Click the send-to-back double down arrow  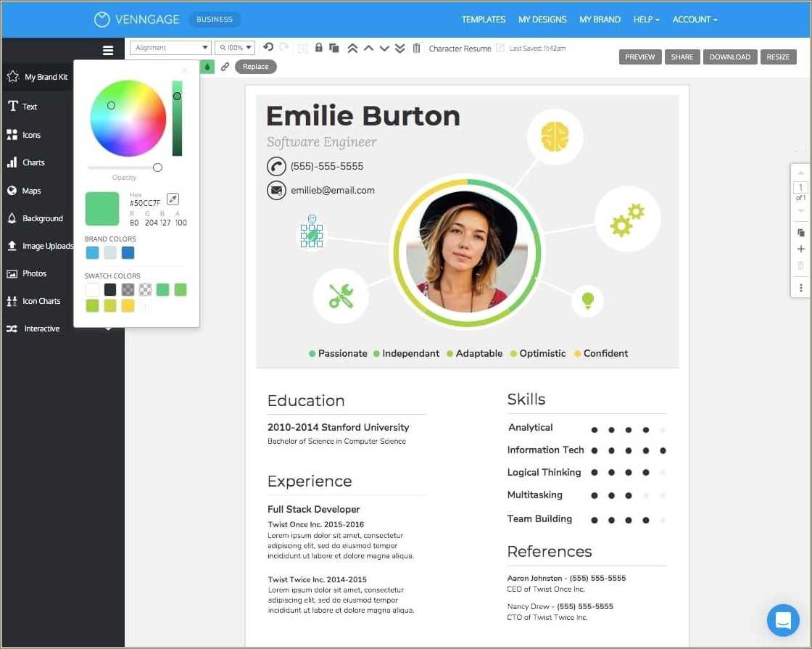tap(399, 49)
